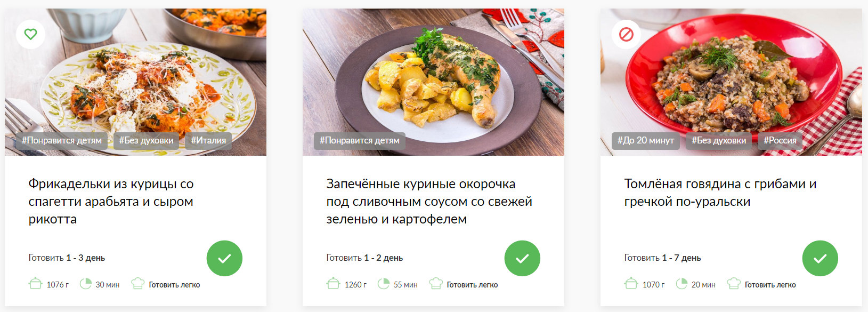Click the heart favorite icon on meatballs card
This screenshot has height=312, width=868.
[31, 34]
